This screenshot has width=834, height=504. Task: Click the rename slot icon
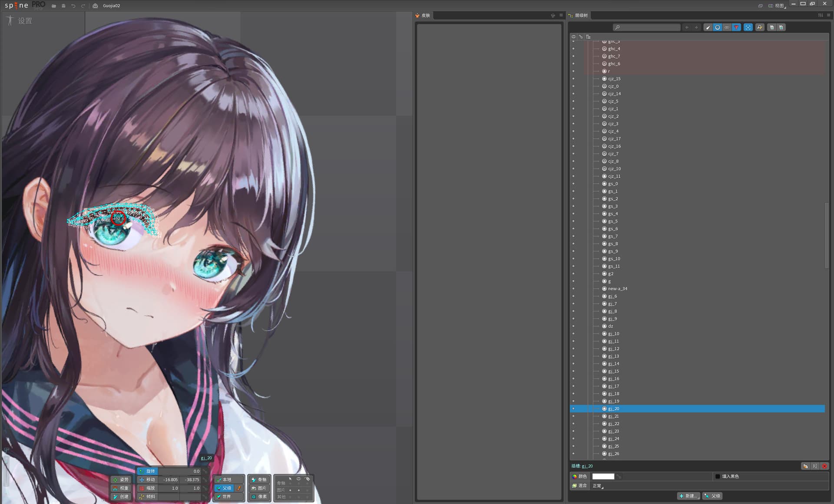click(x=815, y=466)
